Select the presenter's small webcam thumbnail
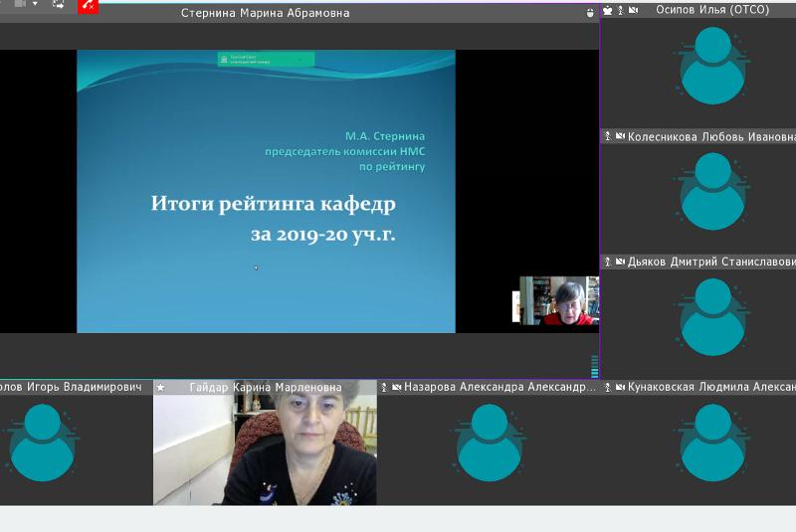 click(555, 301)
